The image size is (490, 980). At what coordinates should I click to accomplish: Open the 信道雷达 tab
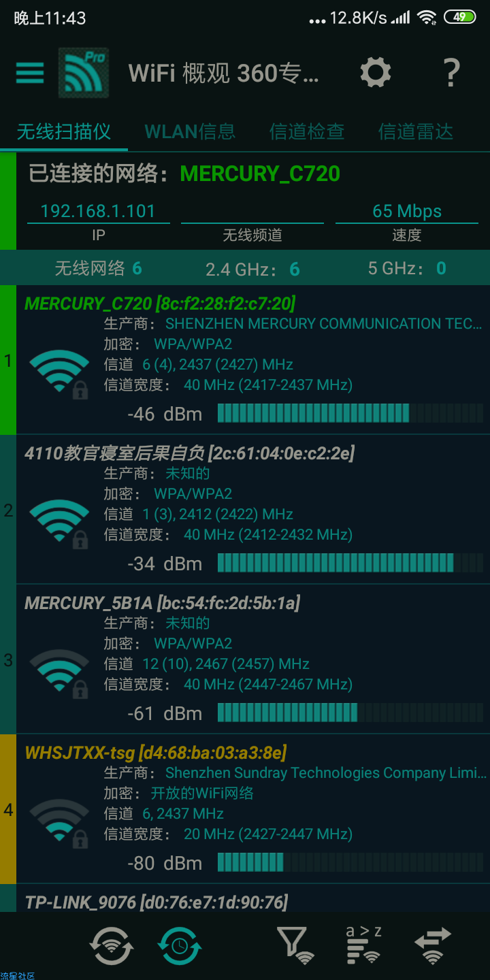(x=416, y=131)
